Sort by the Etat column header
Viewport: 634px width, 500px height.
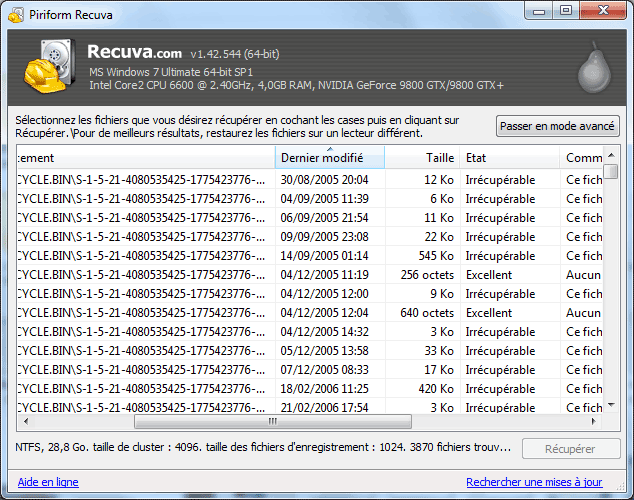click(x=510, y=158)
